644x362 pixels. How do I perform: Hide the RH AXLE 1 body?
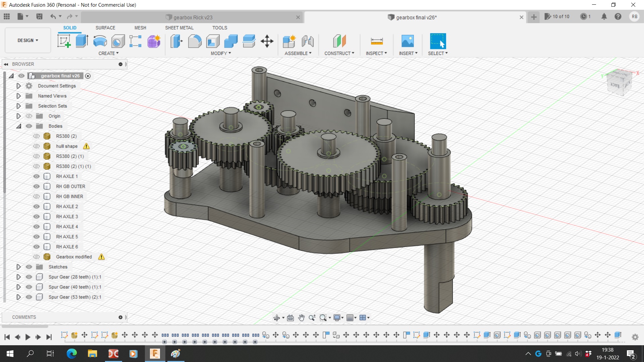point(37,176)
